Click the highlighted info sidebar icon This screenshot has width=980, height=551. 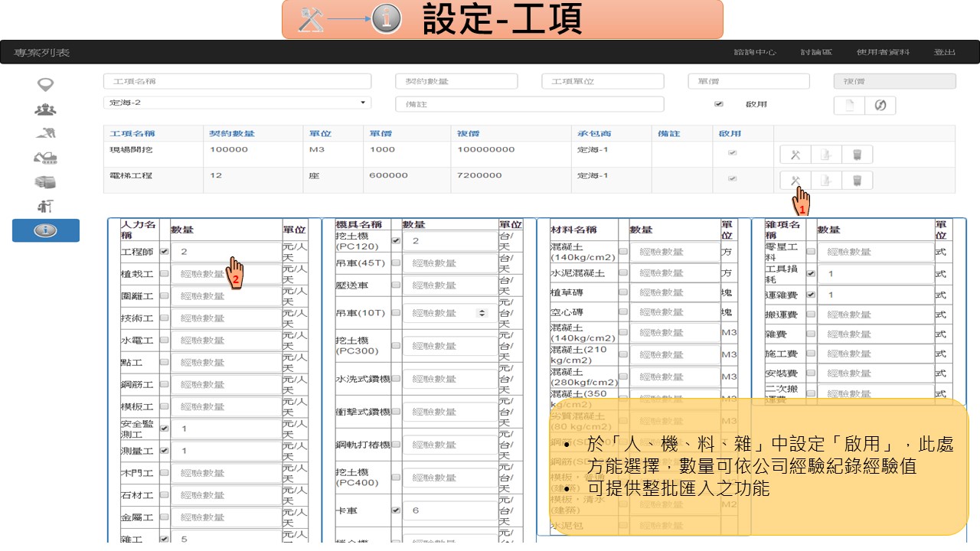click(x=45, y=230)
